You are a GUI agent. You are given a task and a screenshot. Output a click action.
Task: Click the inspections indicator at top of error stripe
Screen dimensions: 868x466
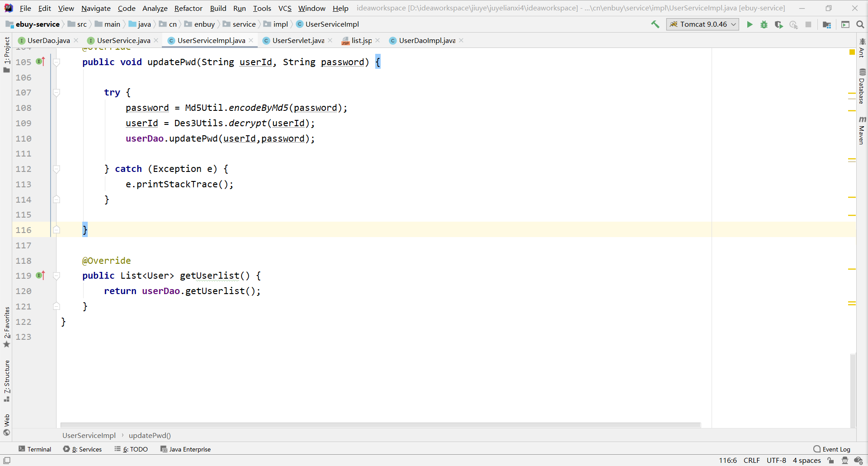(852, 52)
